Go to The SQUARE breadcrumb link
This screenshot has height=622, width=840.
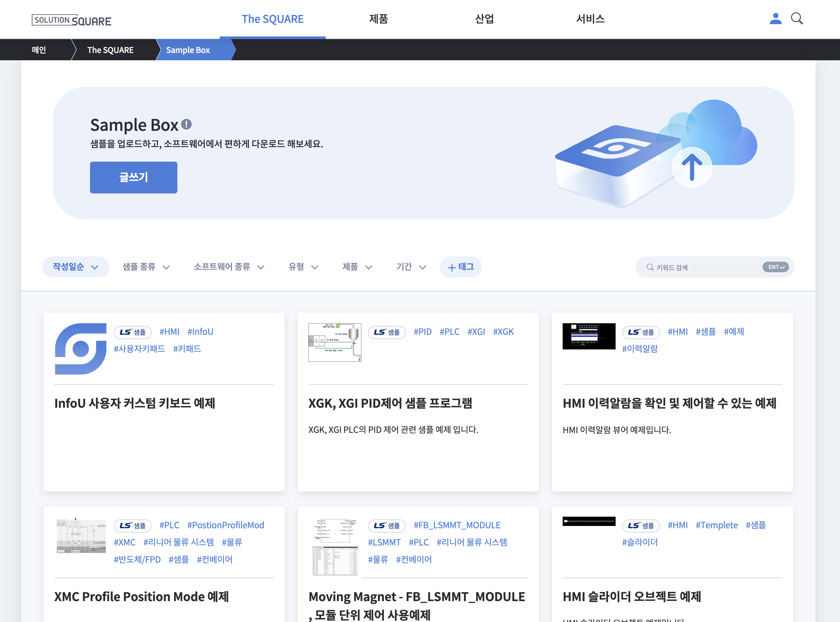[x=110, y=50]
